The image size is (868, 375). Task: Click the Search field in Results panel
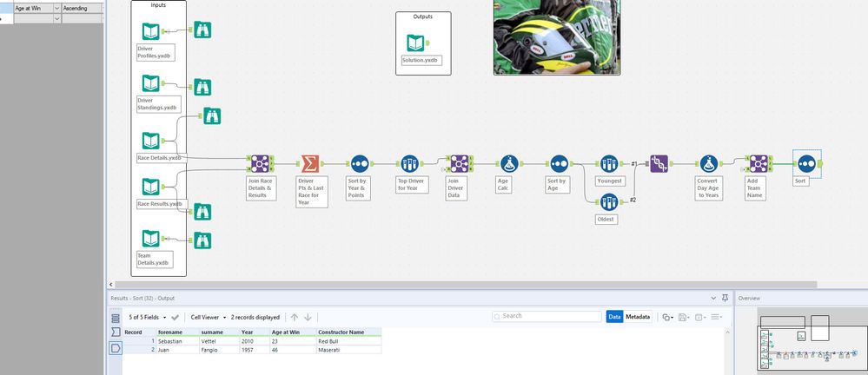pyautogui.click(x=547, y=316)
